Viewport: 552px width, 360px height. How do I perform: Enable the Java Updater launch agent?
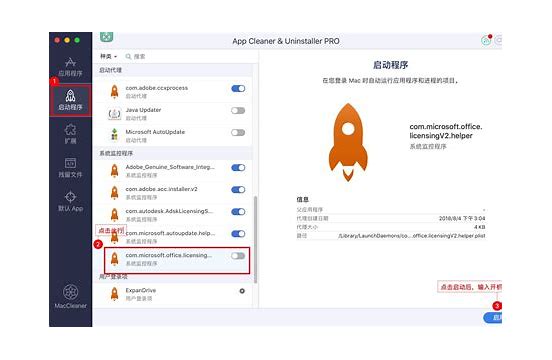(238, 110)
